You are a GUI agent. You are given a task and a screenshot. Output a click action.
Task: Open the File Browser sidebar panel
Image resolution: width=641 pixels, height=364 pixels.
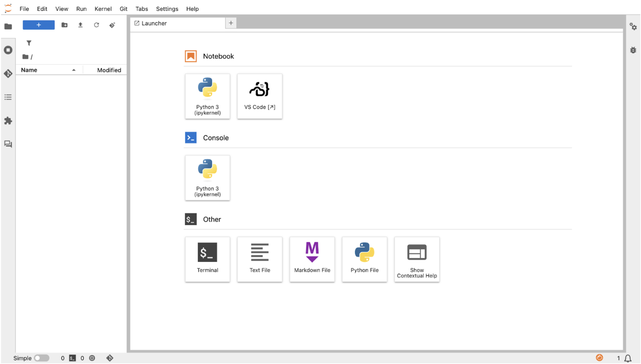(x=8, y=26)
